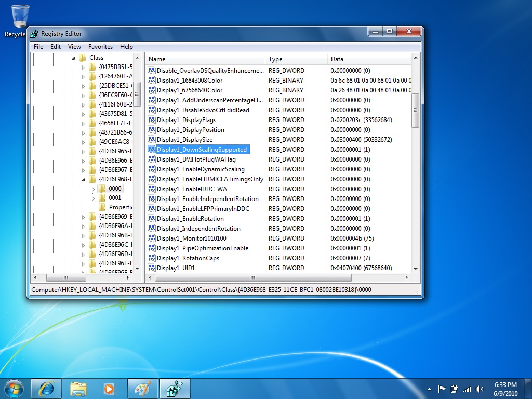The image size is (532, 399).
Task: Click the values pane horizontal scrollbar thumb
Action: coord(253,277)
